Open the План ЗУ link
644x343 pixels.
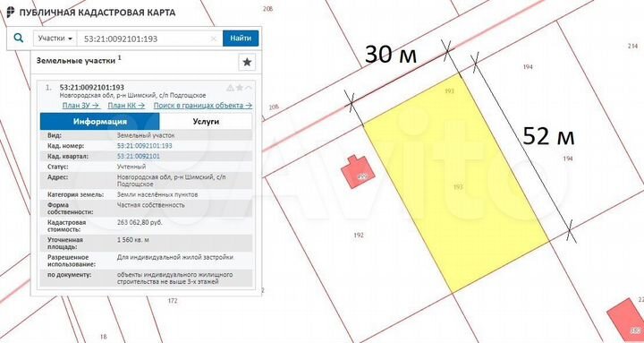click(80, 106)
